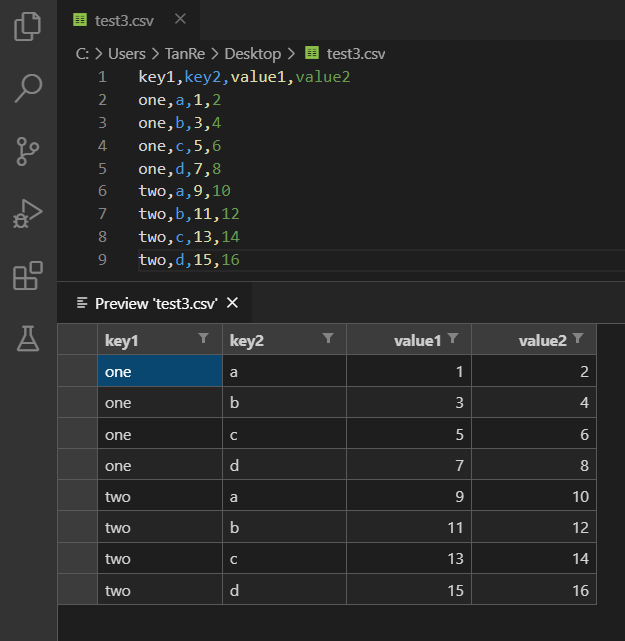This screenshot has height=641, width=625.
Task: Click the C: breadcrumb segment
Action: [82, 54]
